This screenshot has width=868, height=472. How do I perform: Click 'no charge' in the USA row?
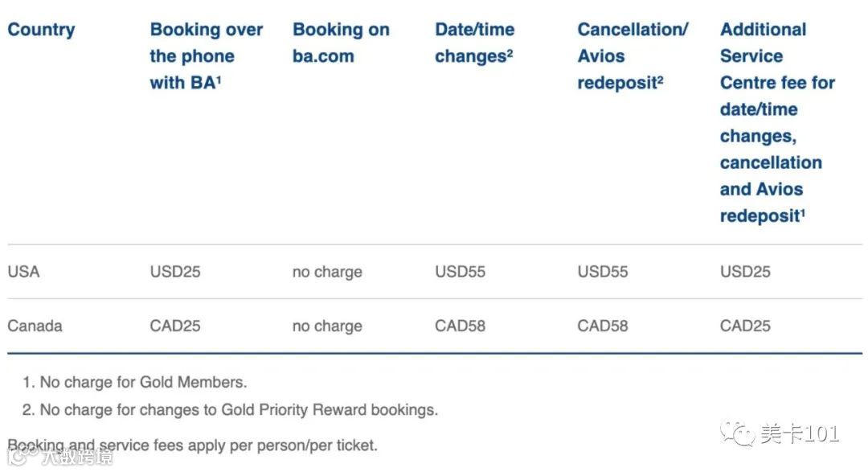coord(327,272)
